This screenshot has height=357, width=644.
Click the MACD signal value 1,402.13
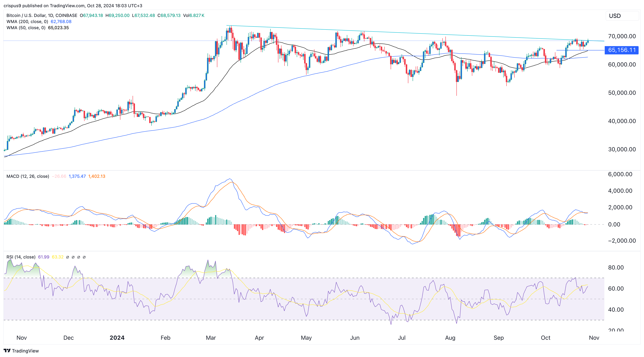tap(97, 176)
